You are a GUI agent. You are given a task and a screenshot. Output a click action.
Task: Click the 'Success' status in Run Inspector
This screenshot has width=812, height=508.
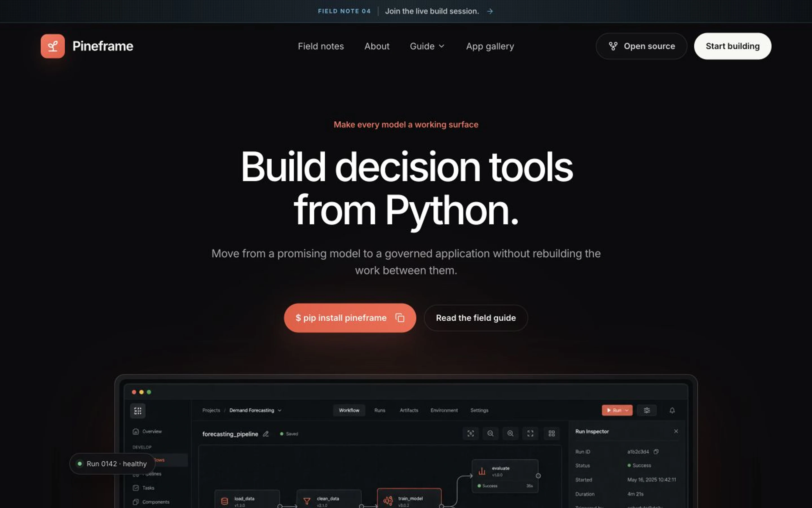pyautogui.click(x=639, y=465)
